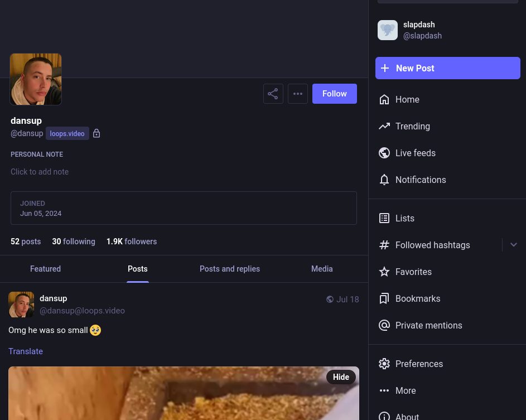526x420 pixels.
Task: Open Live feeds globe icon
Action: click(x=384, y=153)
